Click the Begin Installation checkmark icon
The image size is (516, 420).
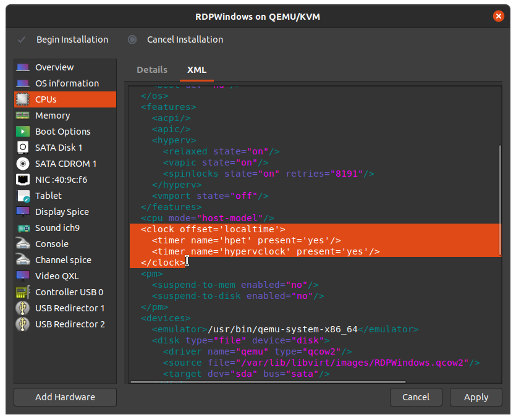click(x=22, y=40)
